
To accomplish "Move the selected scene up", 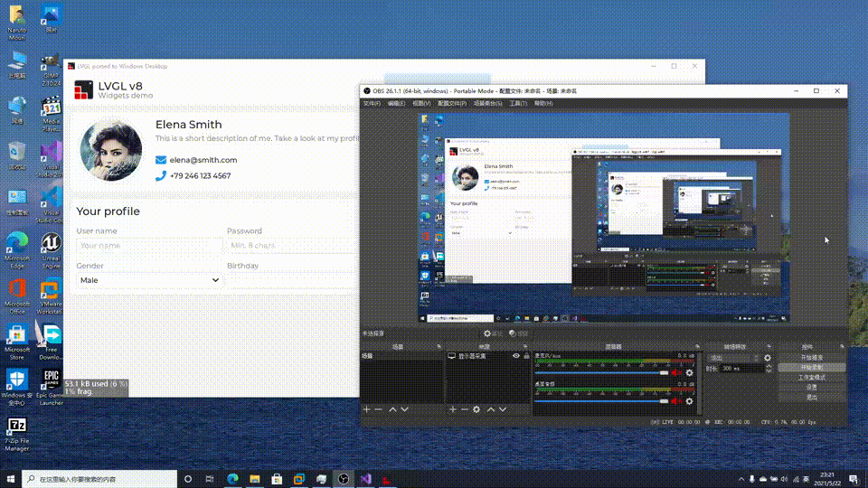I will [392, 409].
